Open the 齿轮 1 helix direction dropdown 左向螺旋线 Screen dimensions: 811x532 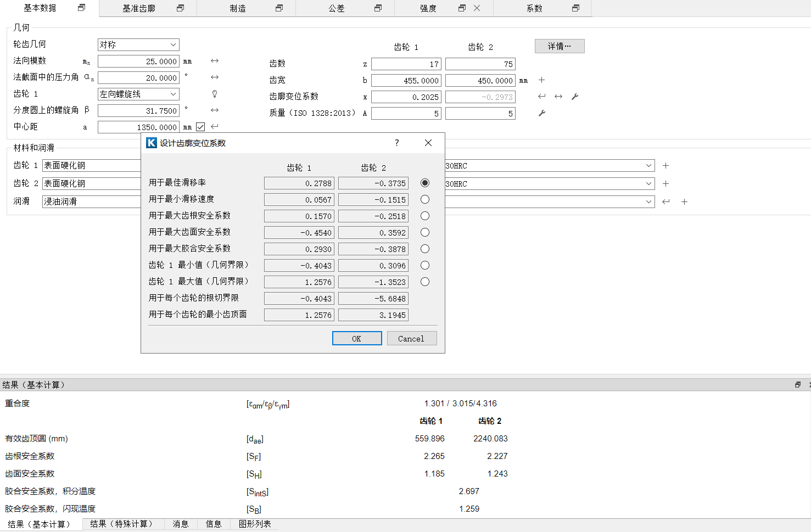[x=138, y=94]
